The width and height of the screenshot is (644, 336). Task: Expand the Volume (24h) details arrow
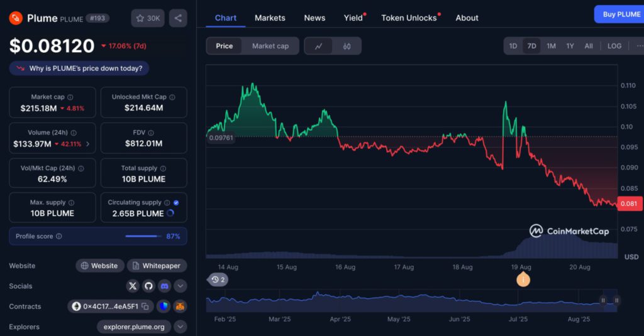click(x=87, y=144)
